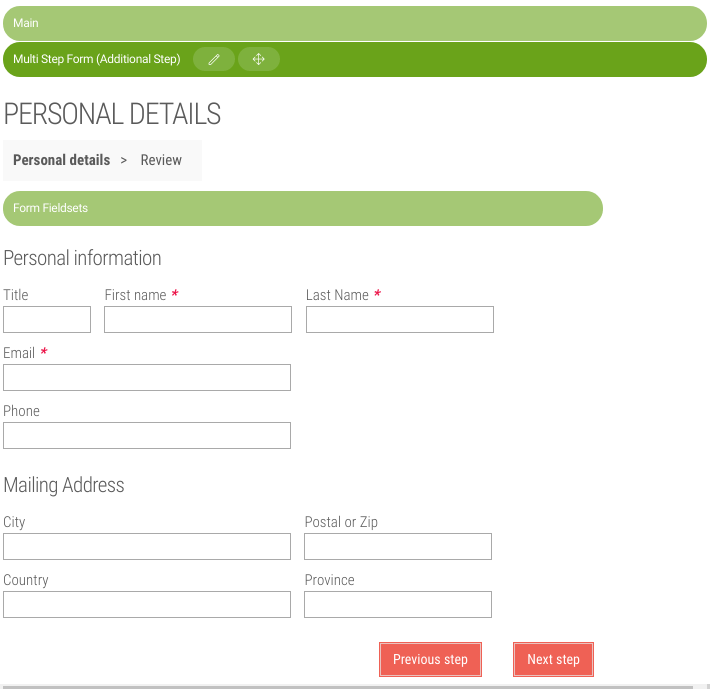Click the pencil edit icon on Multi Step Form bar

pos(214,59)
